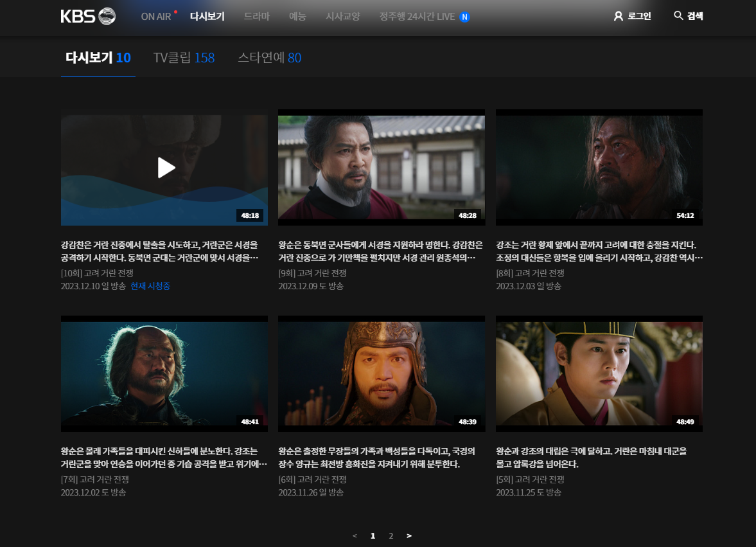The height and width of the screenshot is (547, 756).
Task: Open the 48:49 episode 5 thumbnail
Action: point(599,374)
